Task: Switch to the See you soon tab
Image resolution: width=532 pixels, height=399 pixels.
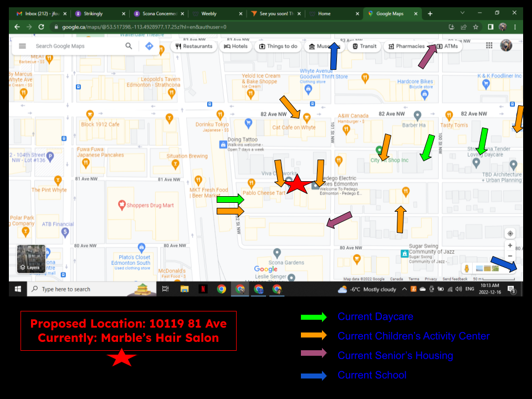Action: tap(276, 13)
